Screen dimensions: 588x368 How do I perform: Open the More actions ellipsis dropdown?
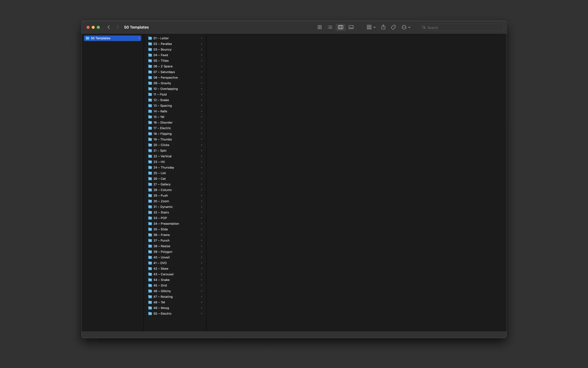406,27
